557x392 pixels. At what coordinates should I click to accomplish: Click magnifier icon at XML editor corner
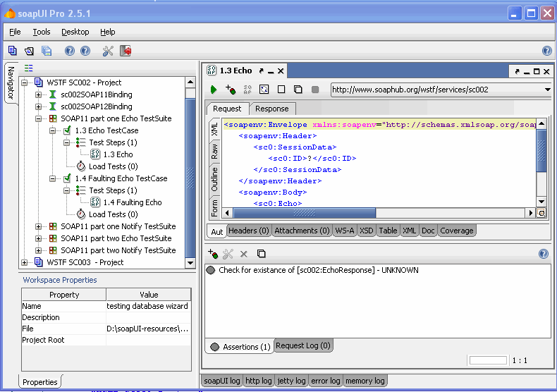541,213
